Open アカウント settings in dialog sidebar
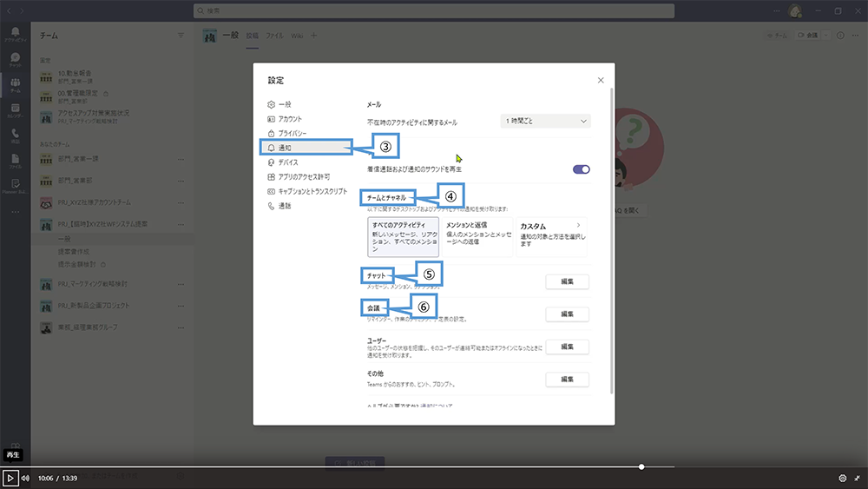Screen dimensions: 868x489 pos(285,118)
